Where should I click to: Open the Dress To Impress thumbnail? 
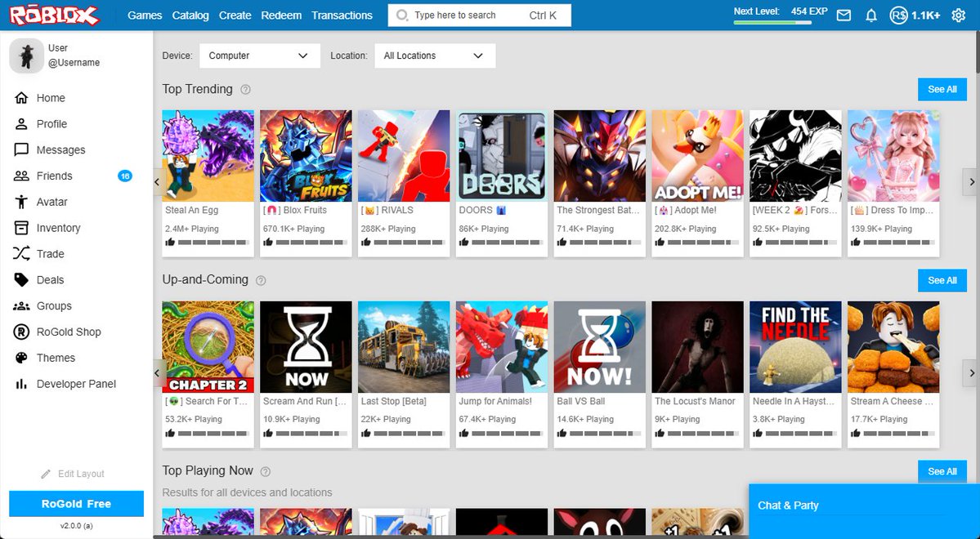pyautogui.click(x=893, y=155)
